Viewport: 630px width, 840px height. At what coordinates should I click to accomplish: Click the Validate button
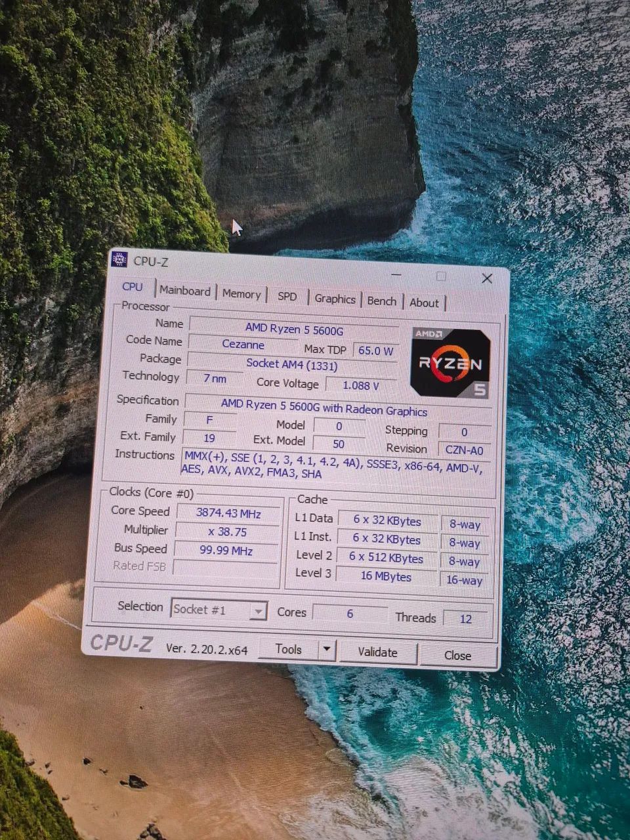point(377,652)
